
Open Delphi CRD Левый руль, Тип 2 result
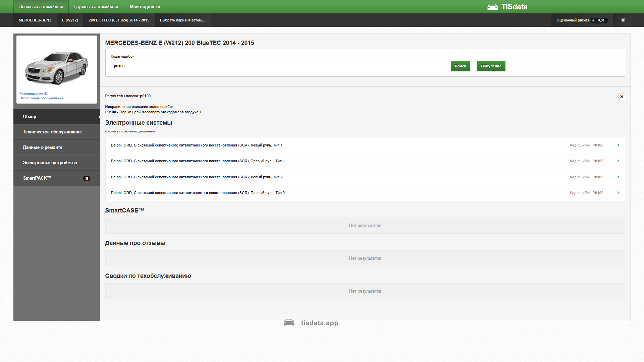[x=365, y=177]
